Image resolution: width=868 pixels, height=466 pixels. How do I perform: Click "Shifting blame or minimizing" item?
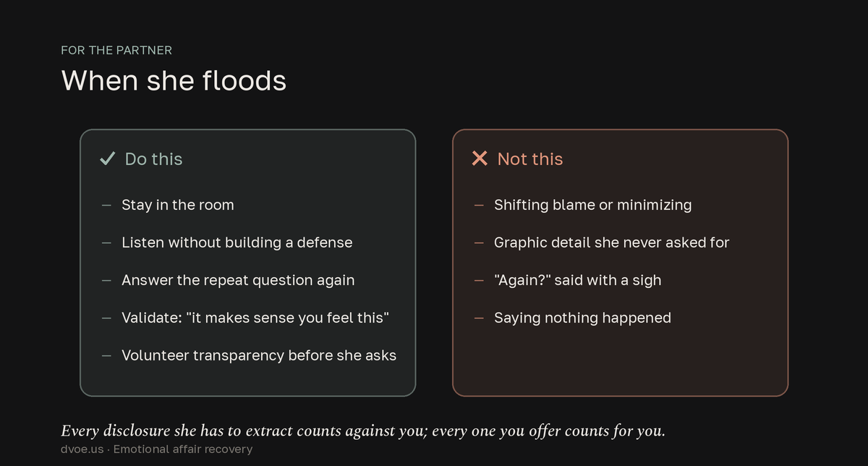(592, 205)
